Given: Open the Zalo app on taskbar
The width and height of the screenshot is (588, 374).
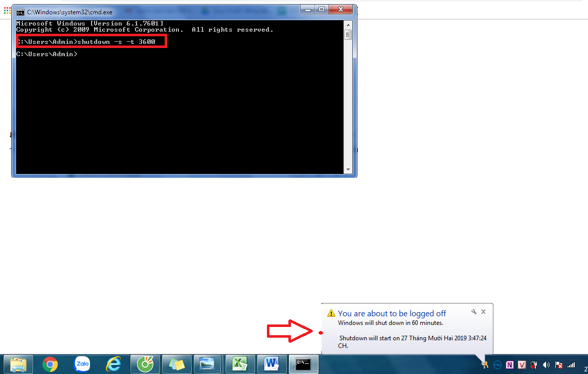Looking at the screenshot, I should tap(82, 364).
